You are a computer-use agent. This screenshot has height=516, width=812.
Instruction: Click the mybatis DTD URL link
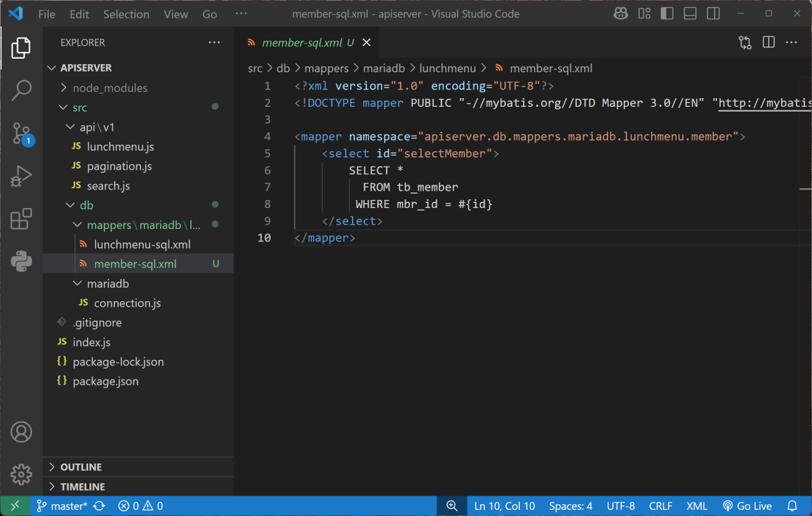(x=765, y=103)
